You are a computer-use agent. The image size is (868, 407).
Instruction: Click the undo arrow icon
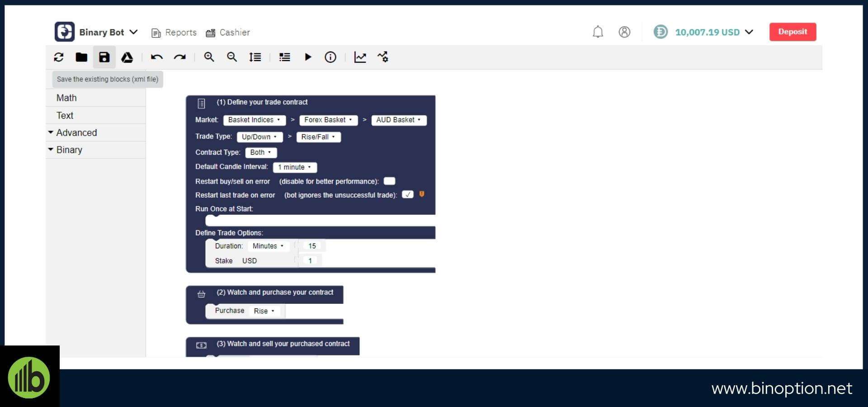coord(157,57)
